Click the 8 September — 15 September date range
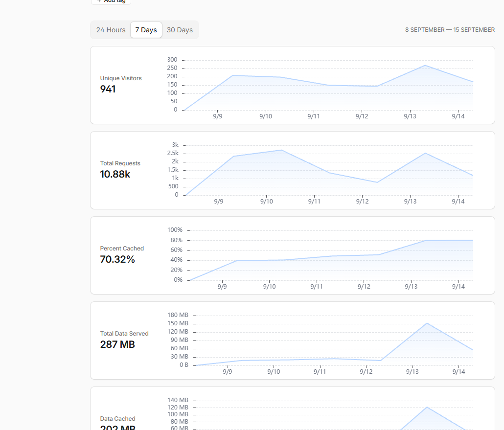The image size is (504, 430). pos(450,29)
